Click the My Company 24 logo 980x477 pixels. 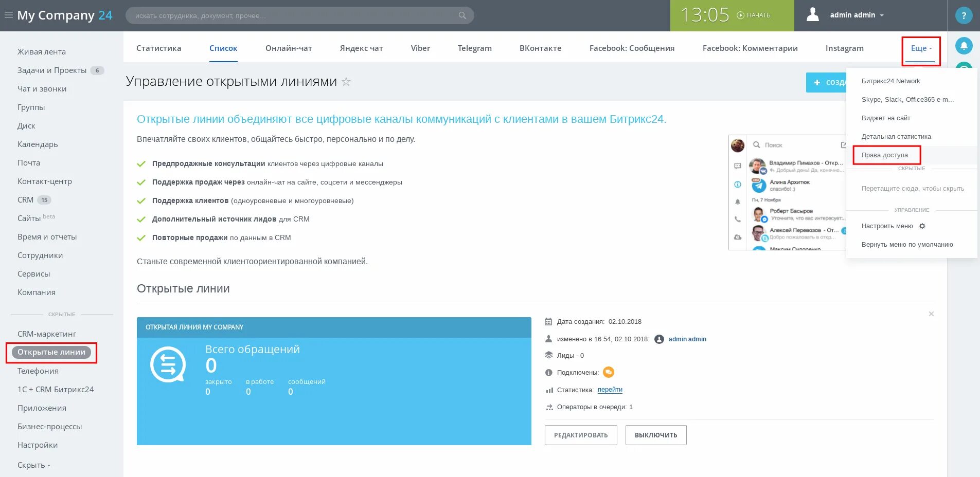[x=65, y=15]
